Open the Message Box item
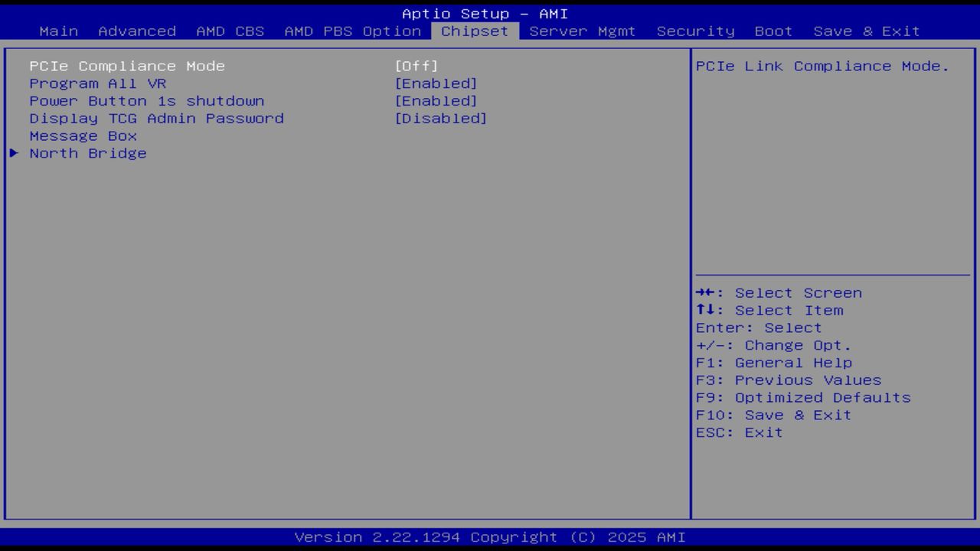Screen dimensions: 980x551 (x=82, y=136)
